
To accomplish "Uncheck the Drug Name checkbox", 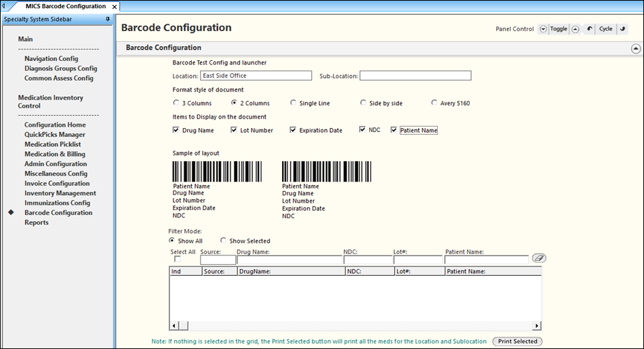I will point(176,129).
